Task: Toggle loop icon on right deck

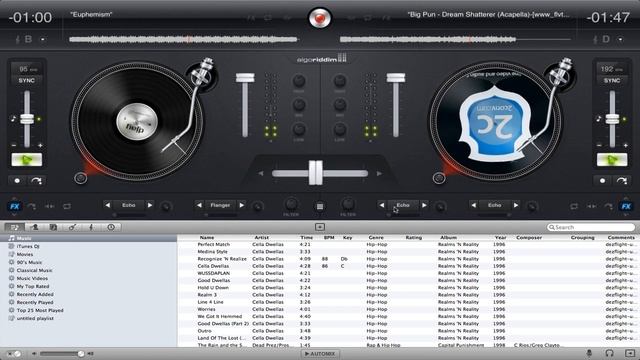Action: [573, 207]
